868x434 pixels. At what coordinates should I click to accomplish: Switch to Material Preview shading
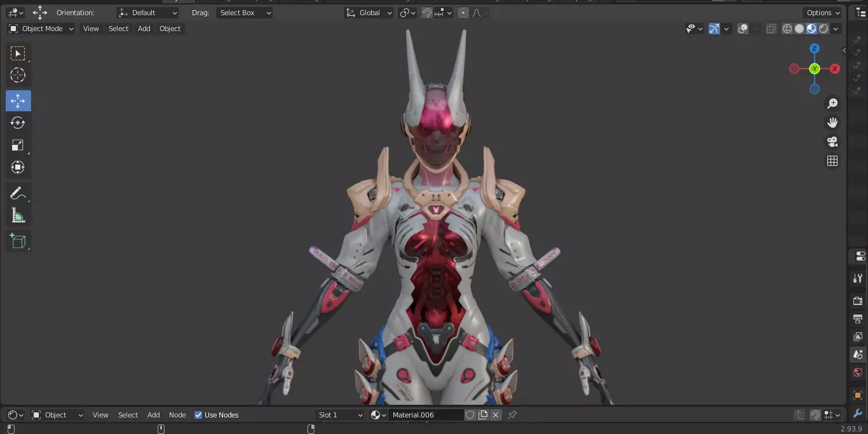pyautogui.click(x=811, y=29)
